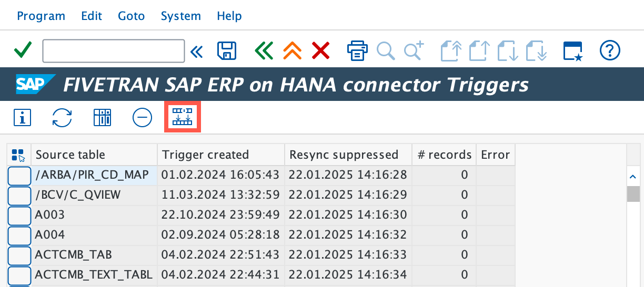Select row checkbox for A003
The width and height of the screenshot is (644, 287).
point(19,216)
